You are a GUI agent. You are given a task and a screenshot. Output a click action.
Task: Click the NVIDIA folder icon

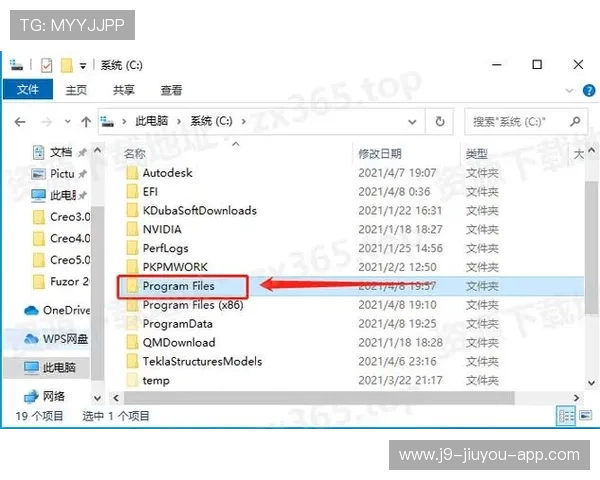click(132, 229)
